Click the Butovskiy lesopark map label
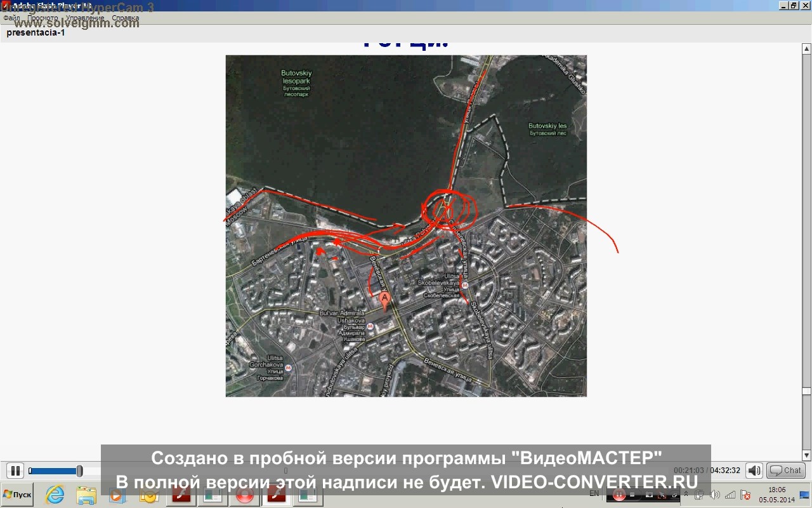Screen dimensions: 812x508 (296, 83)
